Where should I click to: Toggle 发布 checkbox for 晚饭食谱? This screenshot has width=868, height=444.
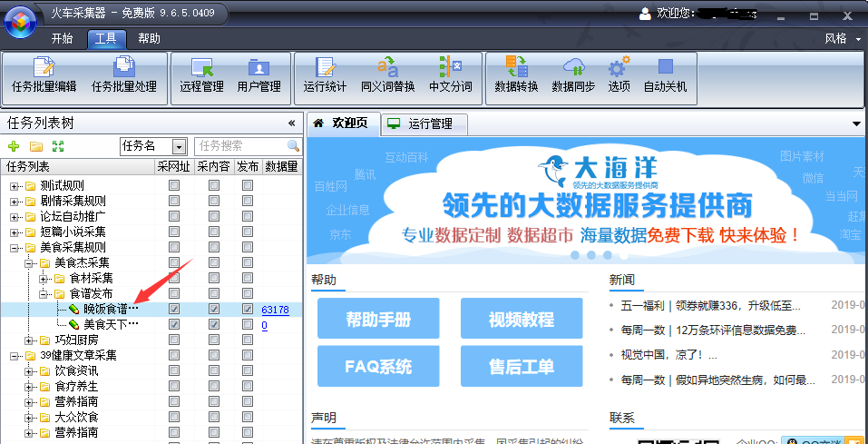coord(248,309)
